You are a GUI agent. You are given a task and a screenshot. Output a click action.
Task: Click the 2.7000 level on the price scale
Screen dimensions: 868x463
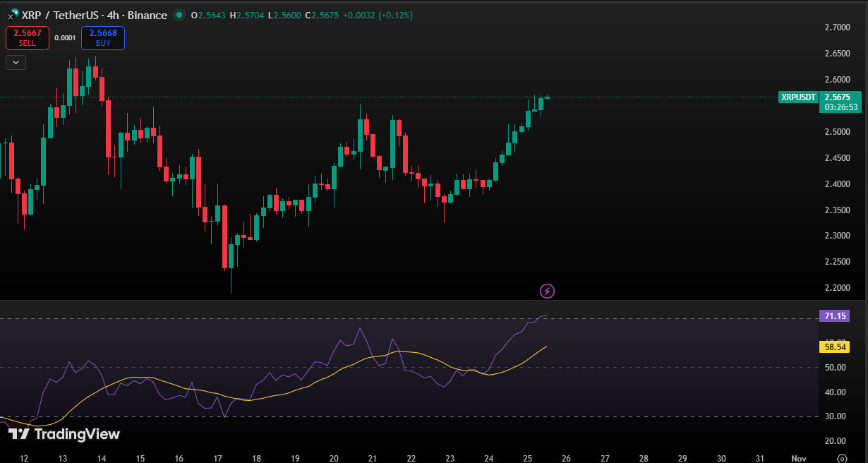tap(837, 28)
